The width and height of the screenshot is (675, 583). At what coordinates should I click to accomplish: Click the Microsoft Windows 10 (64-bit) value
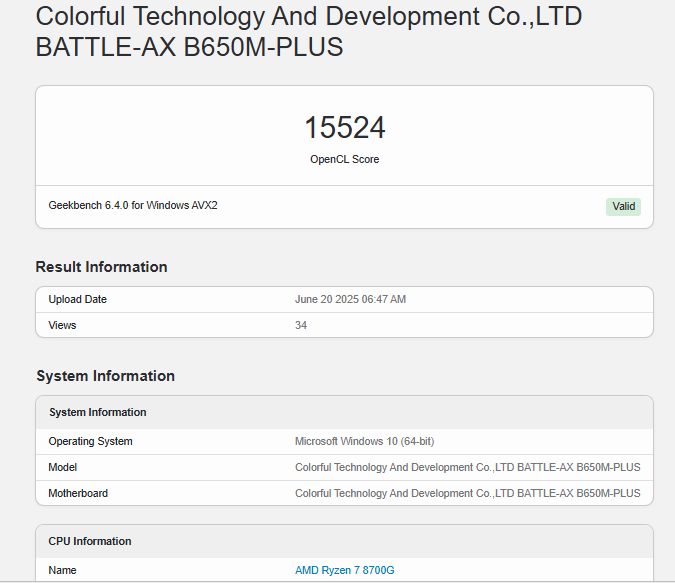tap(364, 441)
